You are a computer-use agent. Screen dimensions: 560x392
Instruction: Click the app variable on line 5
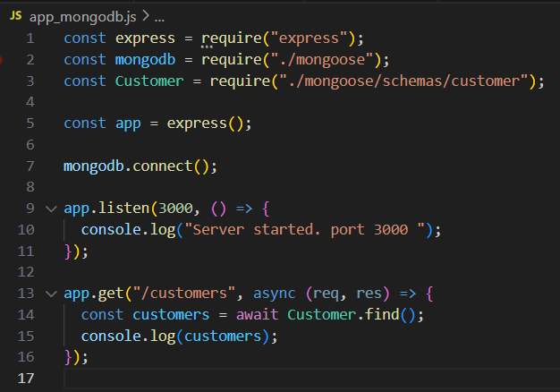click(x=128, y=124)
